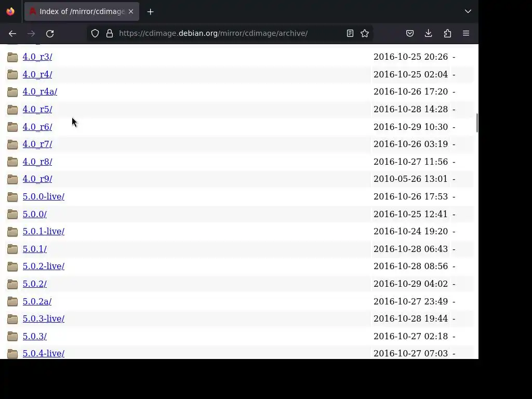The image size is (532, 399).
Task: Open the 4.0_r7/ directory
Action: (x=37, y=144)
